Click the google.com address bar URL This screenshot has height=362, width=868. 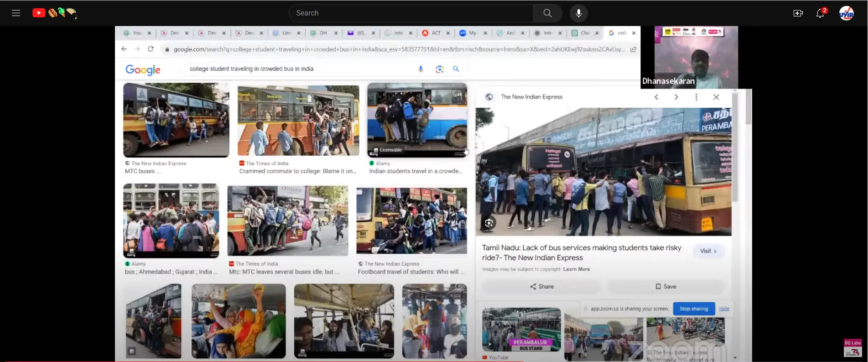pos(399,49)
